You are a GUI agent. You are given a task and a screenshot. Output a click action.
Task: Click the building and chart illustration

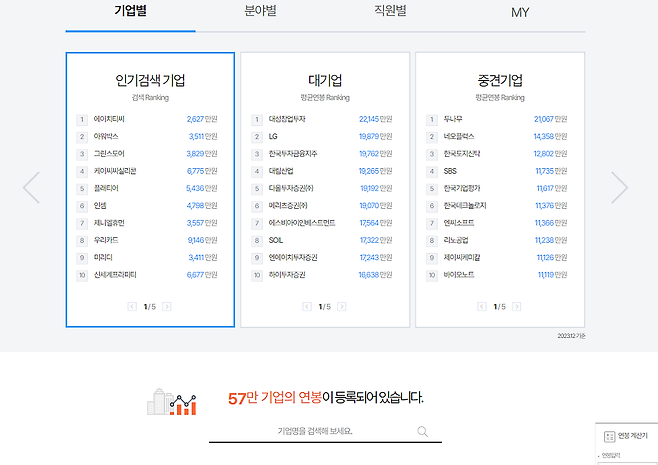(x=171, y=401)
